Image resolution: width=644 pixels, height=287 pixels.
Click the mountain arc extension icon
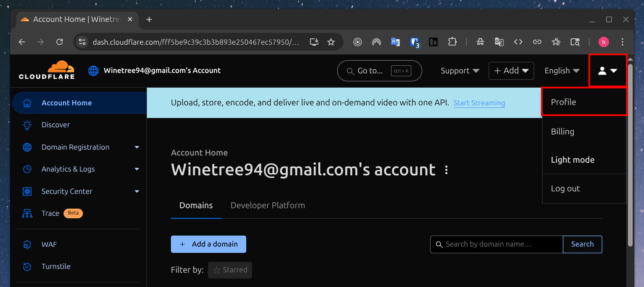pyautogui.click(x=376, y=42)
